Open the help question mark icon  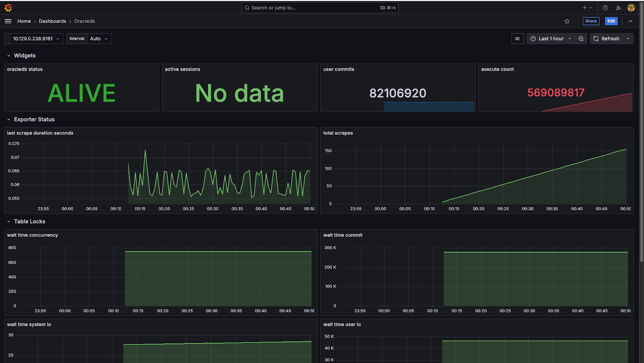point(605,8)
